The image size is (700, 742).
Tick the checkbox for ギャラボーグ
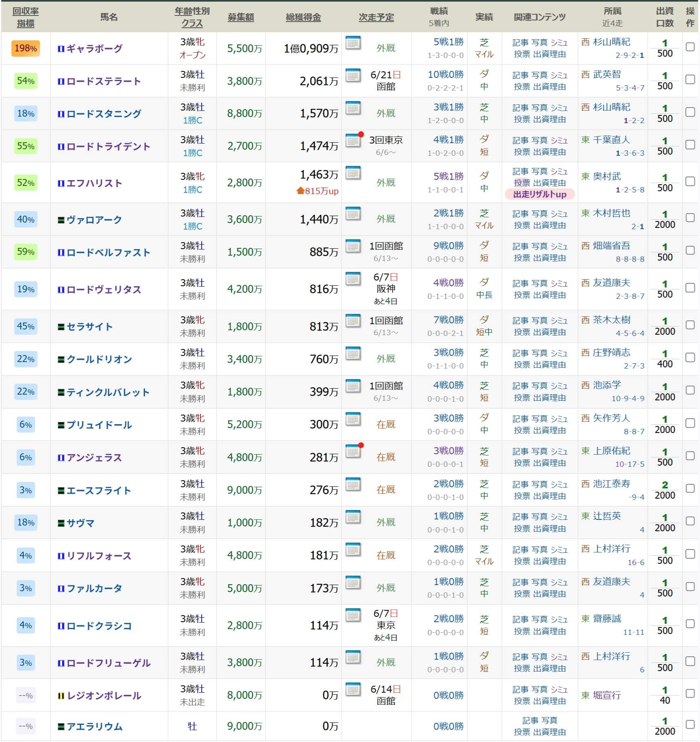pyautogui.click(x=690, y=47)
